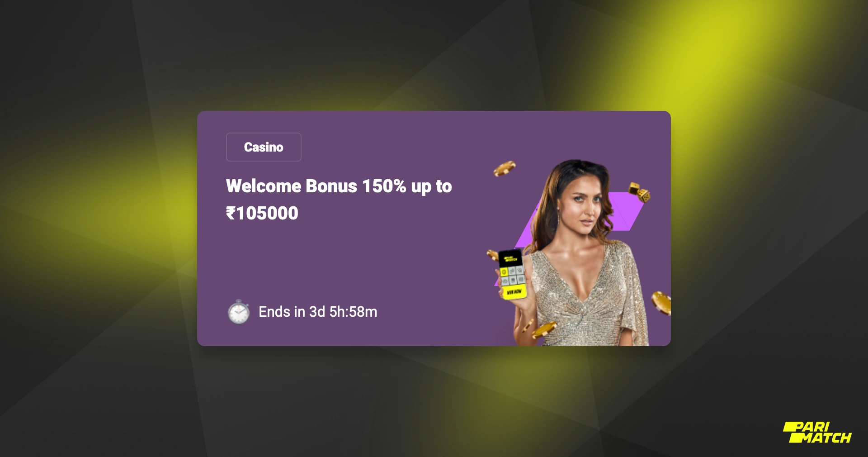Image resolution: width=868 pixels, height=457 pixels.
Task: Click the Parimatch logo on phone screen
Action: [x=510, y=259]
